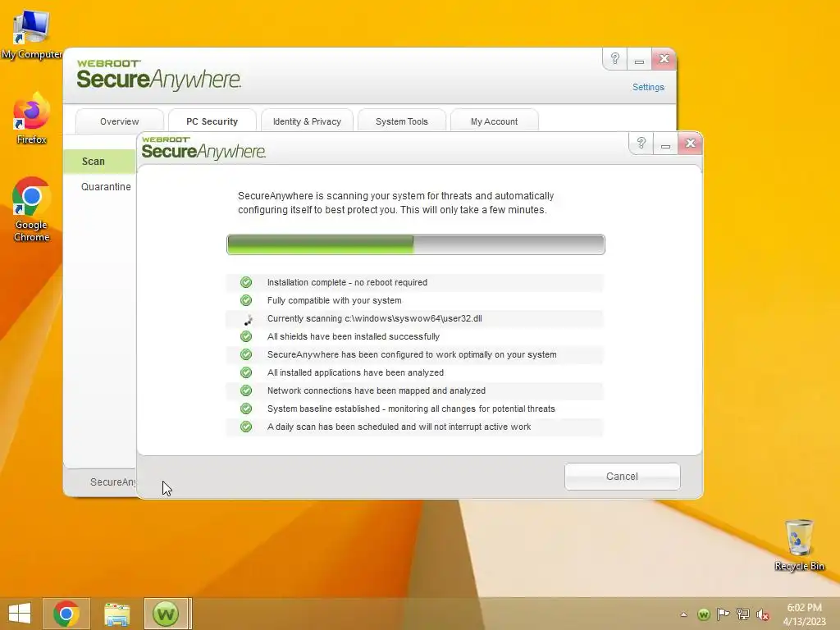Open Quarantine in the sidebar
The image size is (840, 630).
tap(106, 187)
